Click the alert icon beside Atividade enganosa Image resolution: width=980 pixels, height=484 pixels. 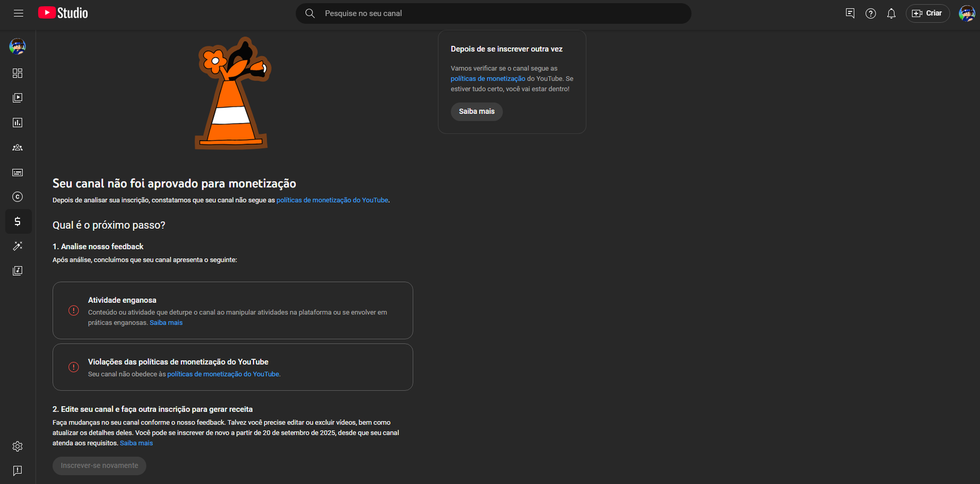pyautogui.click(x=73, y=311)
